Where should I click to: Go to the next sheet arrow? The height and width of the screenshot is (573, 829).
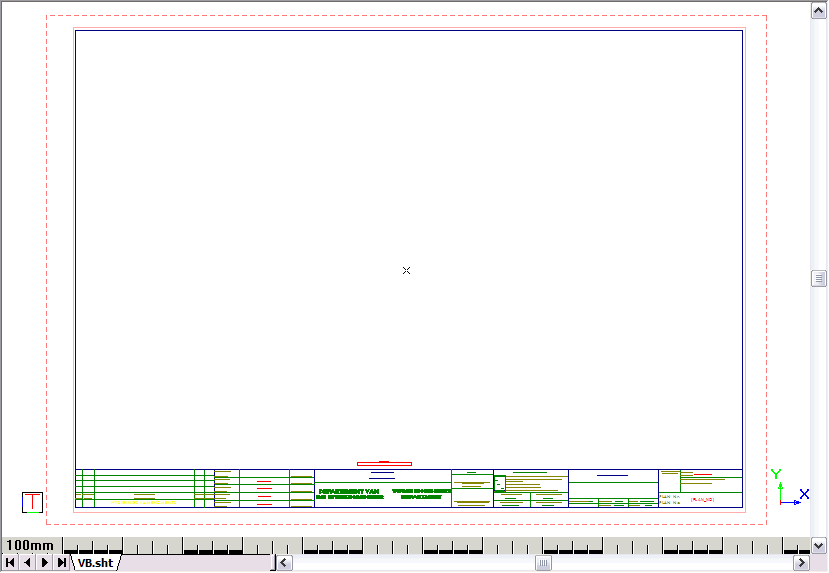click(x=45, y=563)
